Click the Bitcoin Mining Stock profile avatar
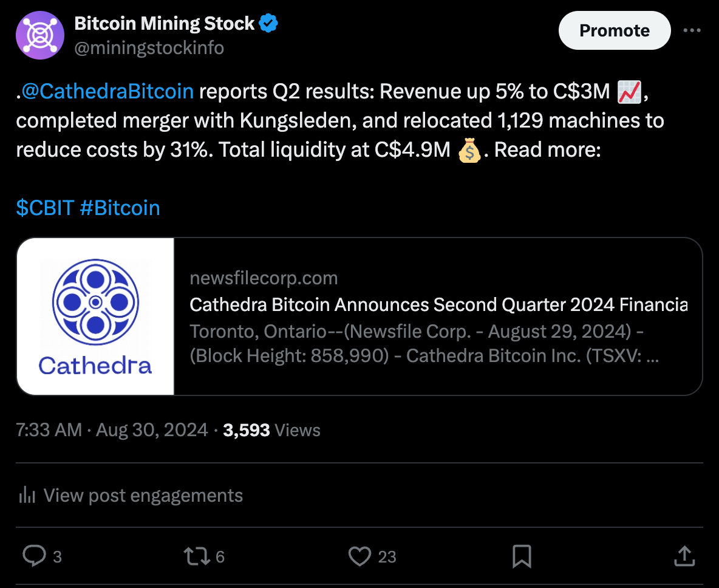 coord(40,35)
